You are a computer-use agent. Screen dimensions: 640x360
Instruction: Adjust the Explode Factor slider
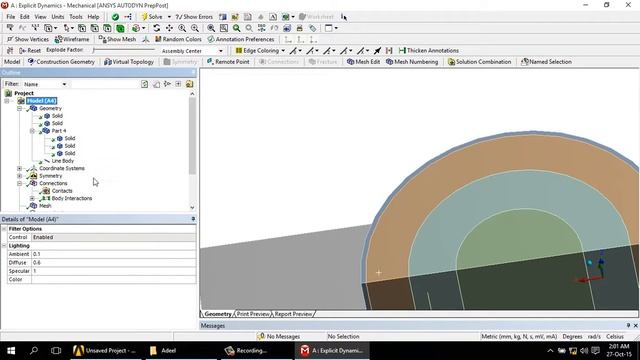click(124, 50)
